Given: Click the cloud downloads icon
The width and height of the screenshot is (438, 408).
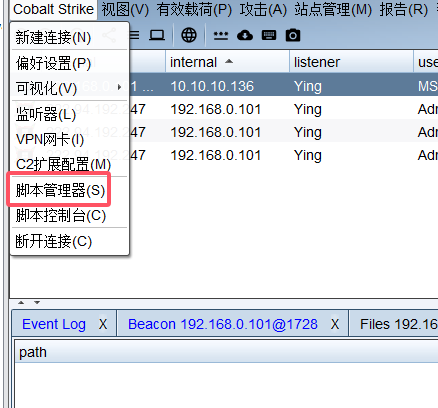Looking at the screenshot, I should click(245, 35).
